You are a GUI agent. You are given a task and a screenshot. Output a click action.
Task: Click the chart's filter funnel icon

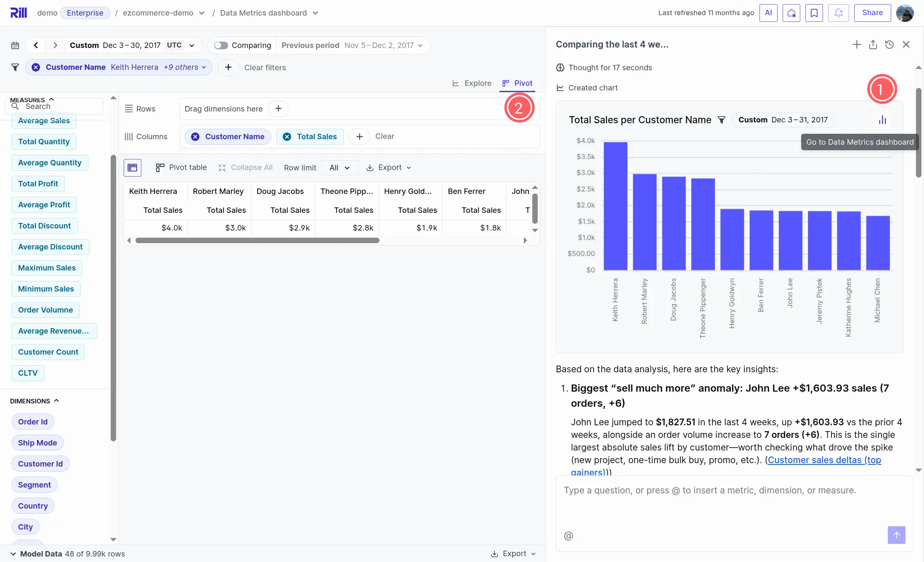pos(721,120)
